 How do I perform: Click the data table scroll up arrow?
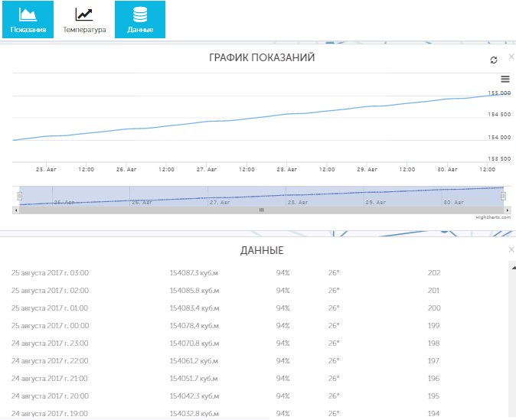pyautogui.click(x=514, y=268)
